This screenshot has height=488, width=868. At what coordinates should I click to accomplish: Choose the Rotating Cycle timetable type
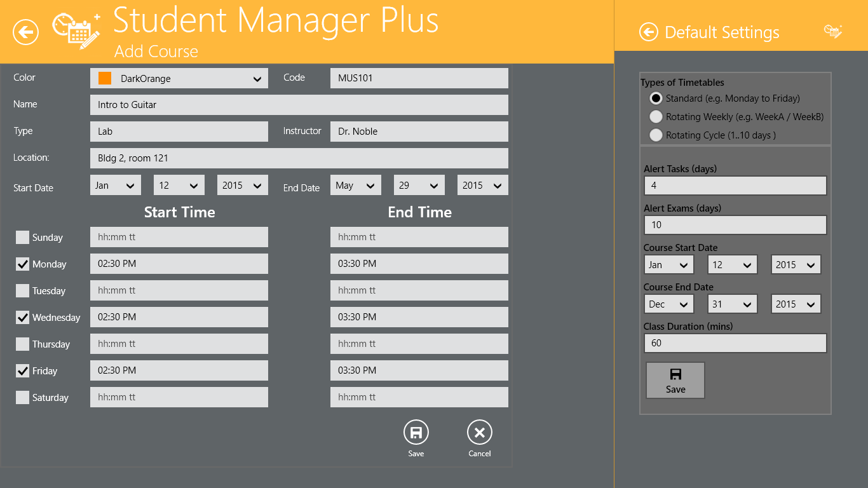[656, 135]
